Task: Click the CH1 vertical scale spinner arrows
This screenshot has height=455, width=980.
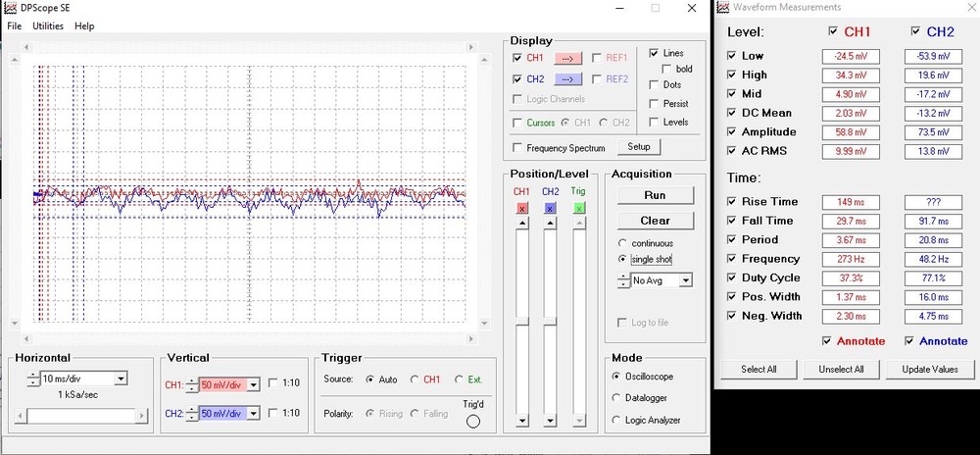Action: 192,385
